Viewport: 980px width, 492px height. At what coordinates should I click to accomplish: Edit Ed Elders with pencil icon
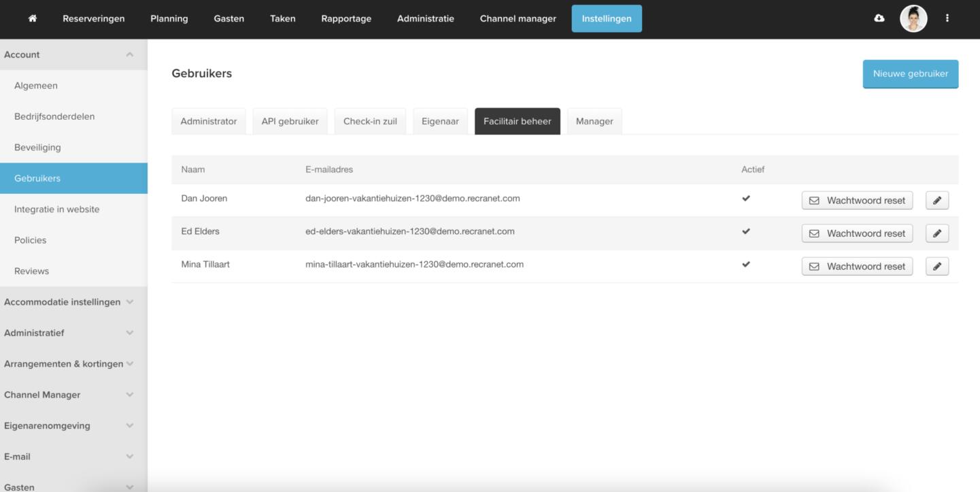936,233
